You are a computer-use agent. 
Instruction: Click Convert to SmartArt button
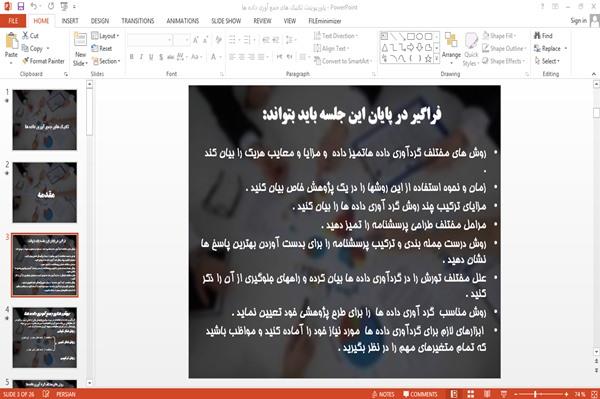342,61
